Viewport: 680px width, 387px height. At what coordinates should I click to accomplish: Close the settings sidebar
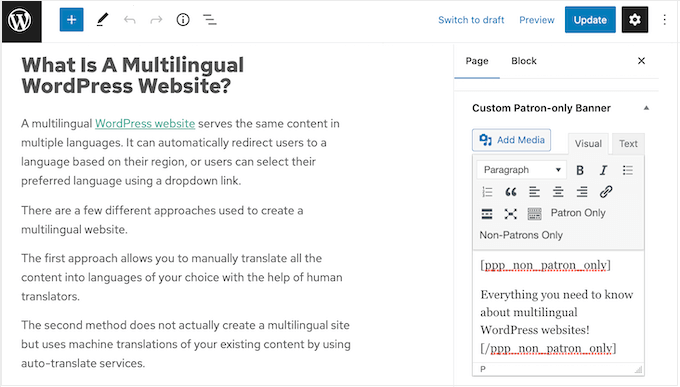pyautogui.click(x=641, y=61)
